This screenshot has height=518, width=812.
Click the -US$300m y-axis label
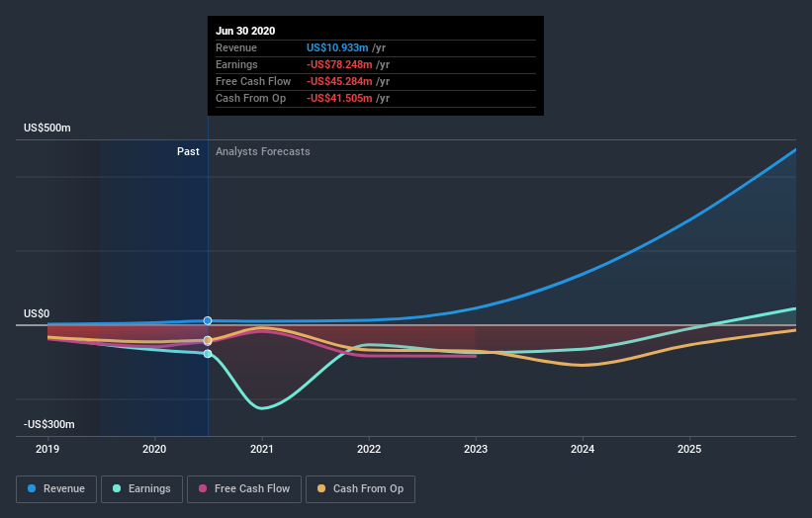click(49, 424)
